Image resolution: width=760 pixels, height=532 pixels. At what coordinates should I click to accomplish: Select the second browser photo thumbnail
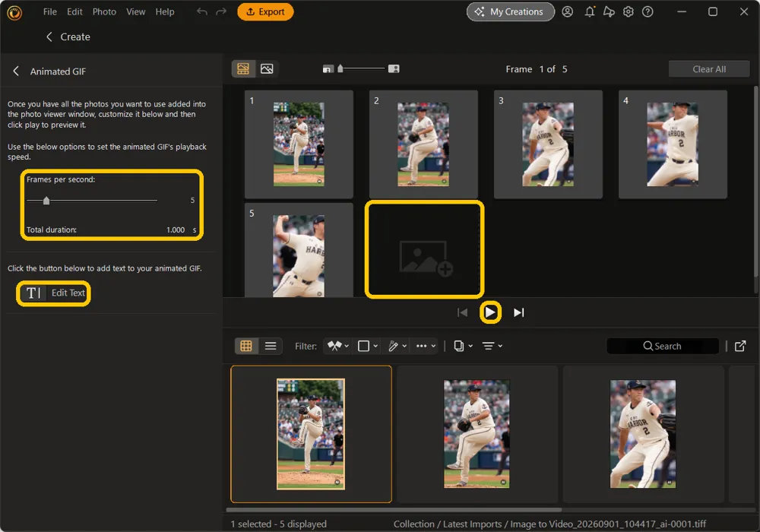(x=477, y=434)
